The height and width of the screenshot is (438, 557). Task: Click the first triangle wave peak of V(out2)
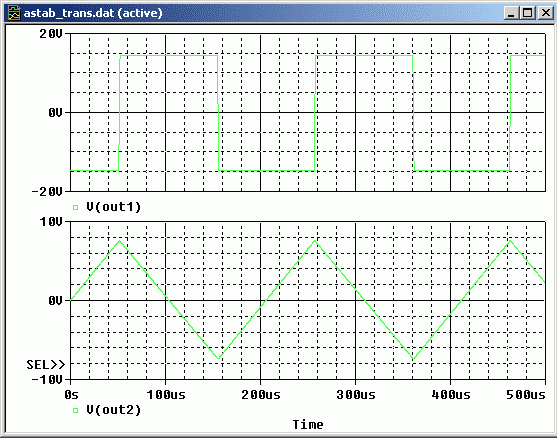[x=120, y=241]
